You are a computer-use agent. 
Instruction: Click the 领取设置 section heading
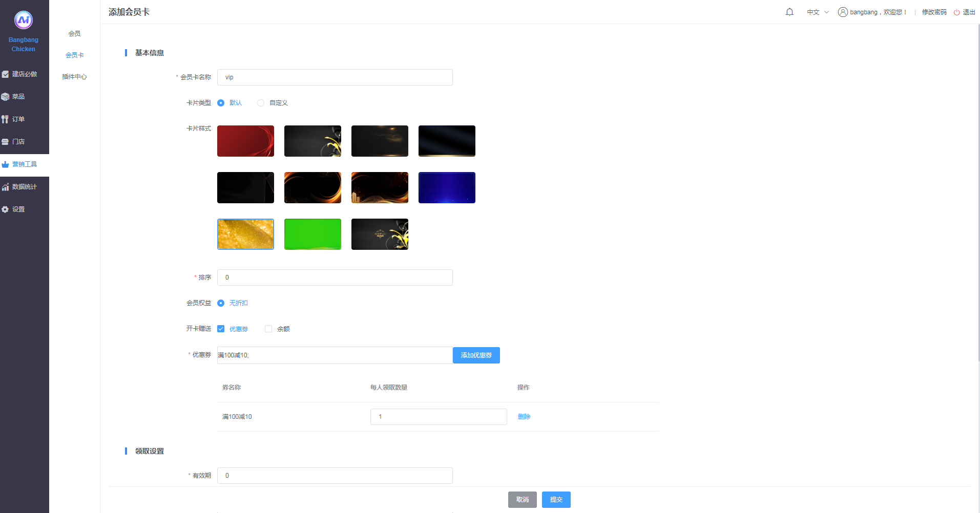pos(150,451)
